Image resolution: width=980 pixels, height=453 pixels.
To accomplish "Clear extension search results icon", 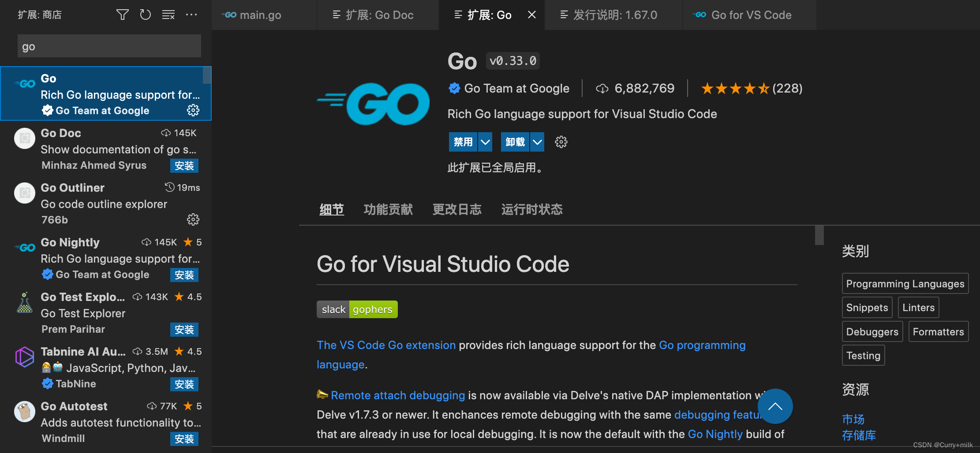I will pos(168,15).
